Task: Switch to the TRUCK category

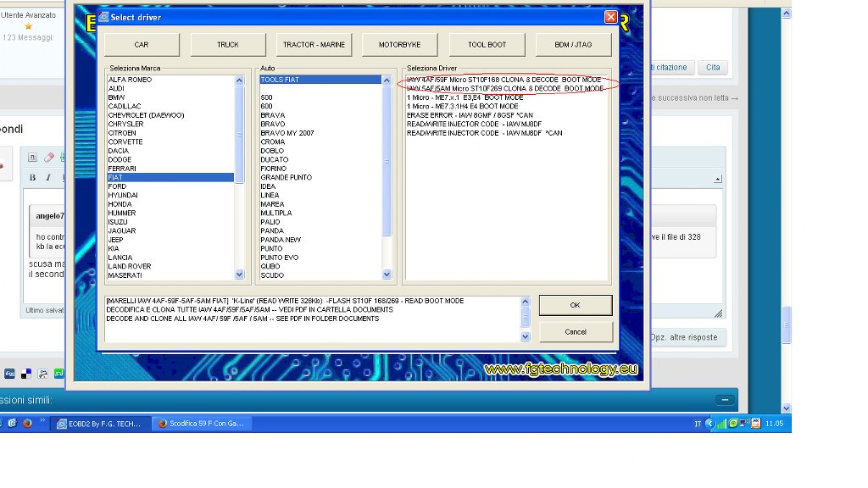Action: point(228,45)
